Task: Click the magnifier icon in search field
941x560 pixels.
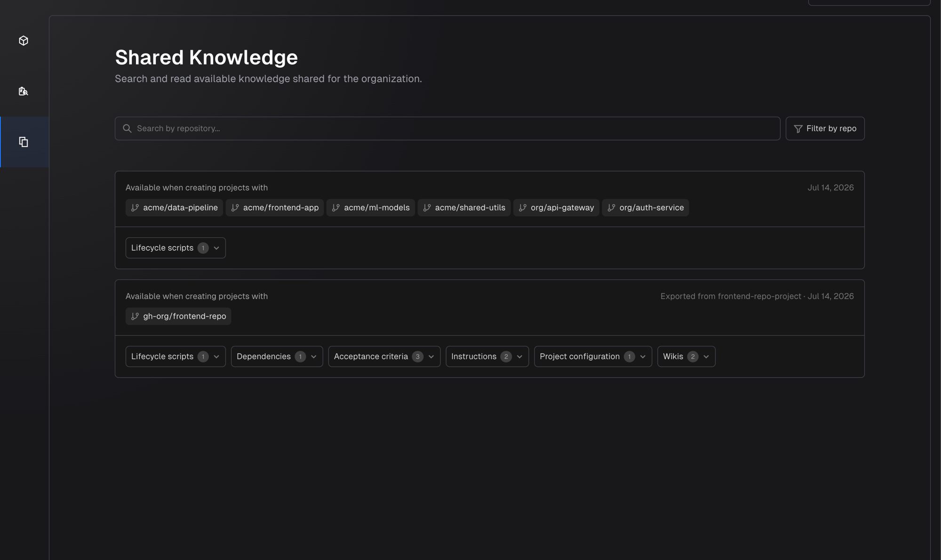Action: 127,128
